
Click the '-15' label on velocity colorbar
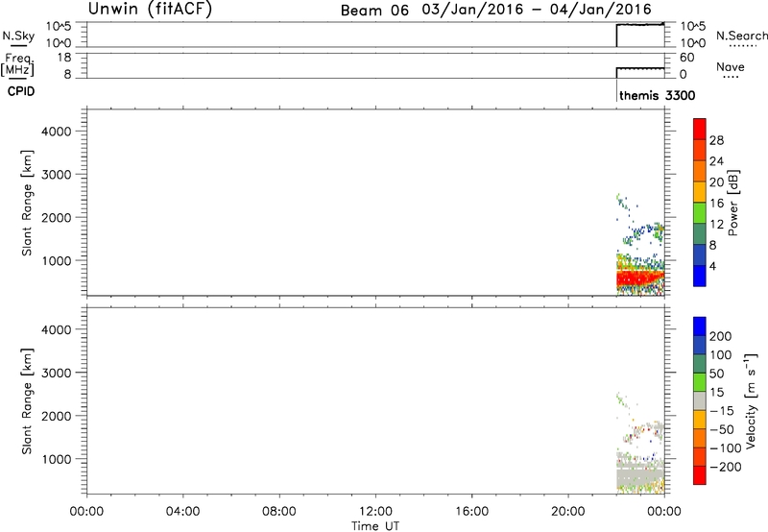[x=722, y=411]
